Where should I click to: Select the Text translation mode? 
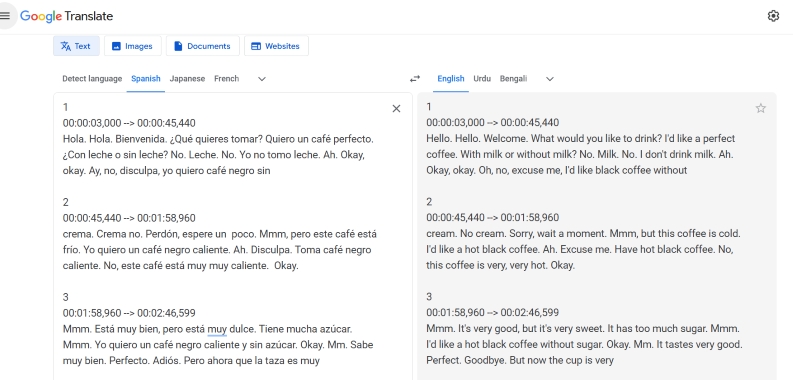click(76, 46)
